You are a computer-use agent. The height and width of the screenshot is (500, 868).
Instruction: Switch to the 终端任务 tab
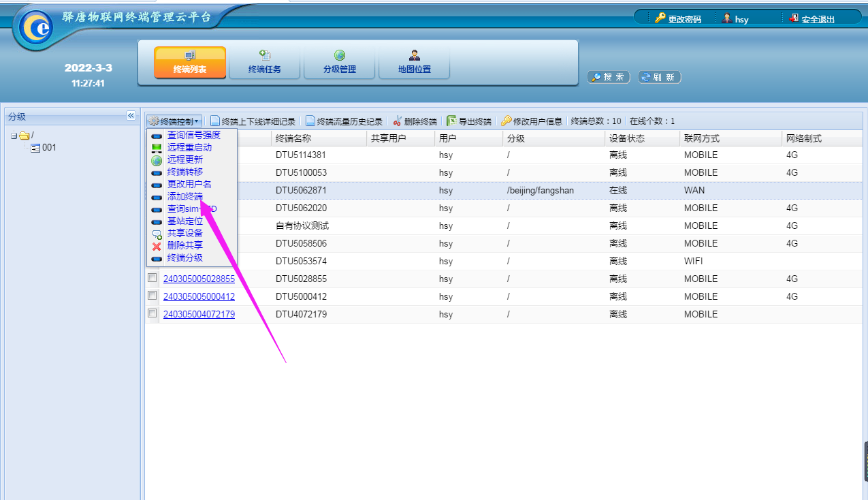coord(265,62)
